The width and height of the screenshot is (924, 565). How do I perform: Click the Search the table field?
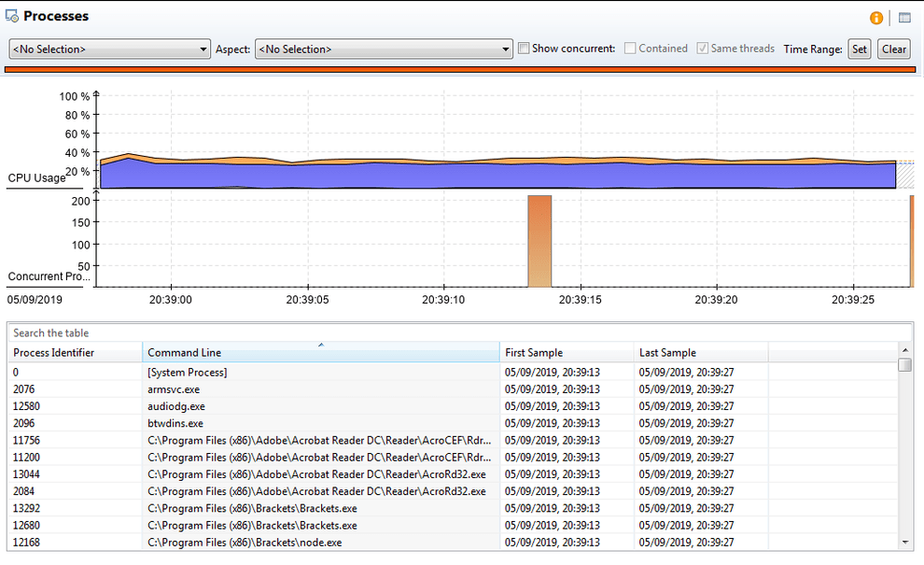click(187, 332)
